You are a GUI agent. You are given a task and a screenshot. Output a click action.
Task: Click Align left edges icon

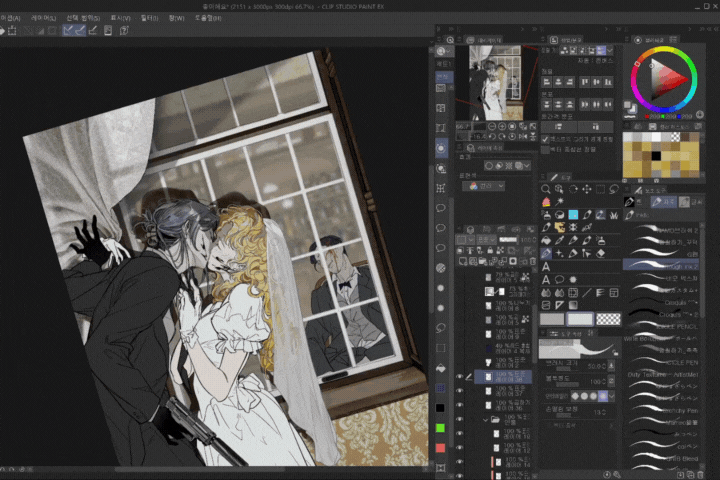tap(546, 82)
